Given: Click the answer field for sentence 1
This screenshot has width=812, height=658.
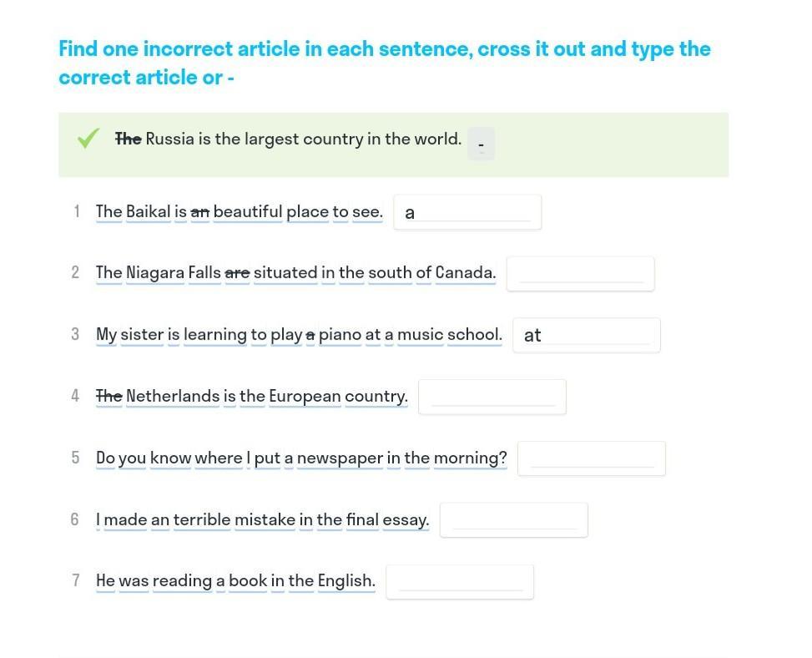Looking at the screenshot, I should tap(467, 212).
